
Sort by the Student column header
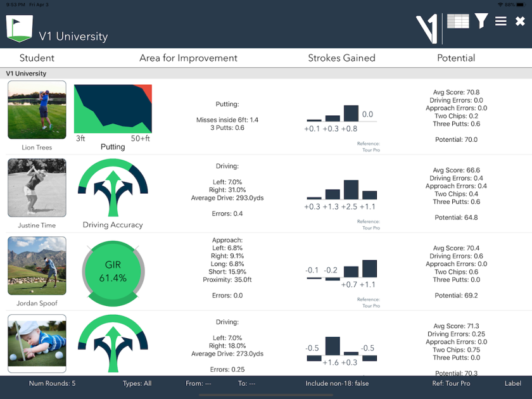[x=37, y=58]
